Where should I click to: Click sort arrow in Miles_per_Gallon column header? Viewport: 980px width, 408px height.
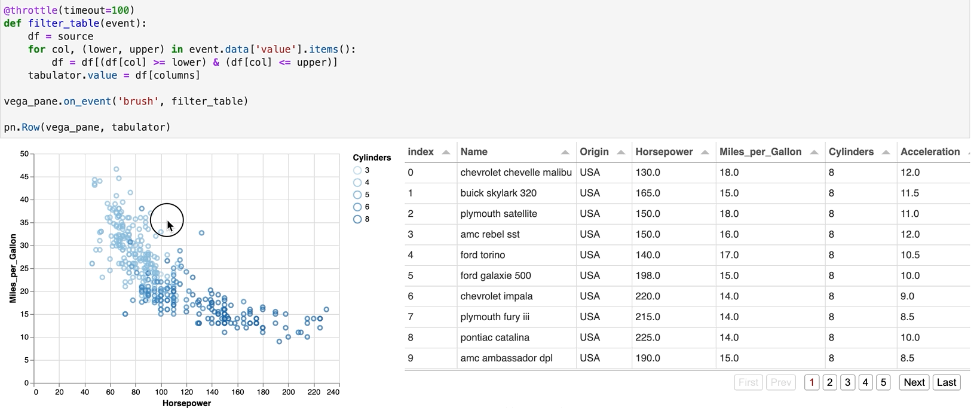coord(814,152)
